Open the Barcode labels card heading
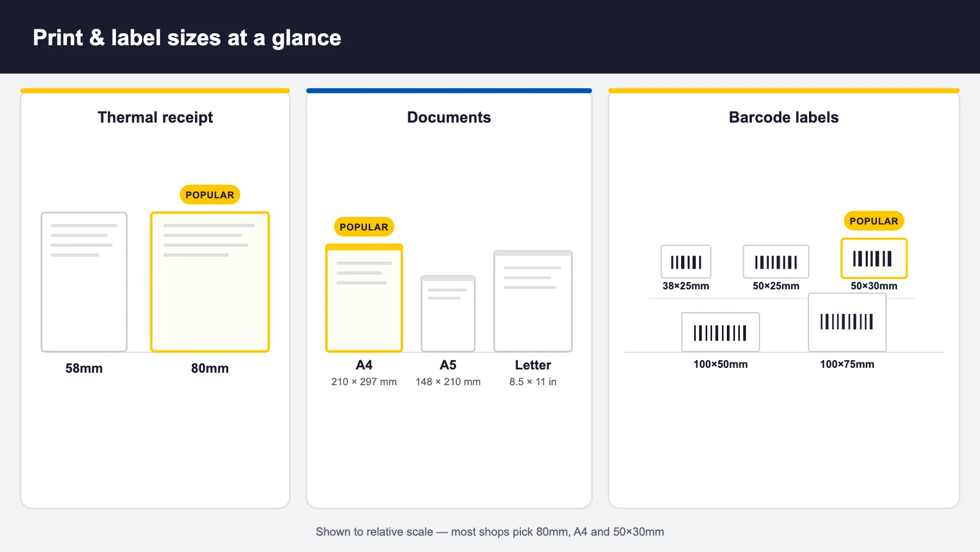The image size is (980, 552). coord(783,117)
